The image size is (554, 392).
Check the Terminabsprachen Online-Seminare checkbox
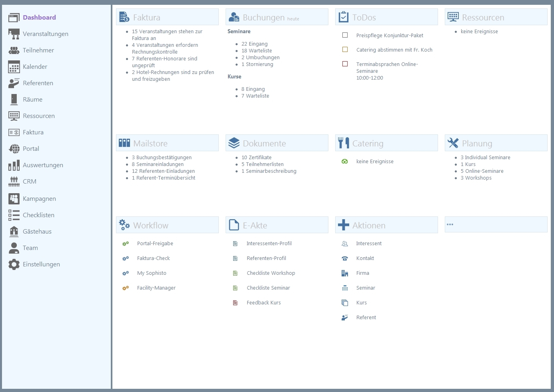[345, 64]
